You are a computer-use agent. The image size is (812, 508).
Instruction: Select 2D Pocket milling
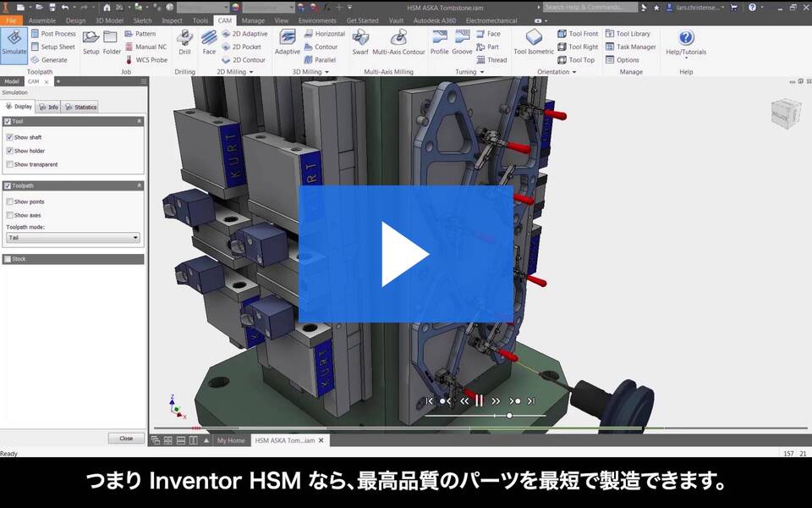click(242, 47)
